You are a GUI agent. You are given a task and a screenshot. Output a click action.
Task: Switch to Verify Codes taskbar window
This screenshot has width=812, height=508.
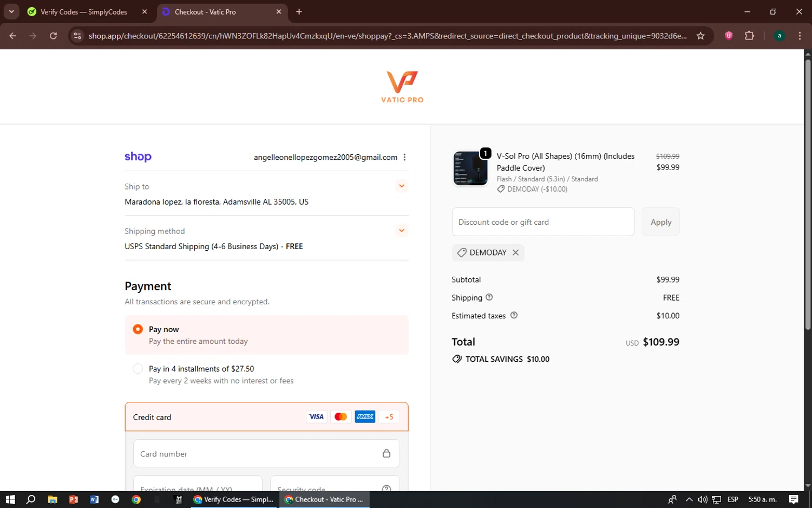click(234, 499)
